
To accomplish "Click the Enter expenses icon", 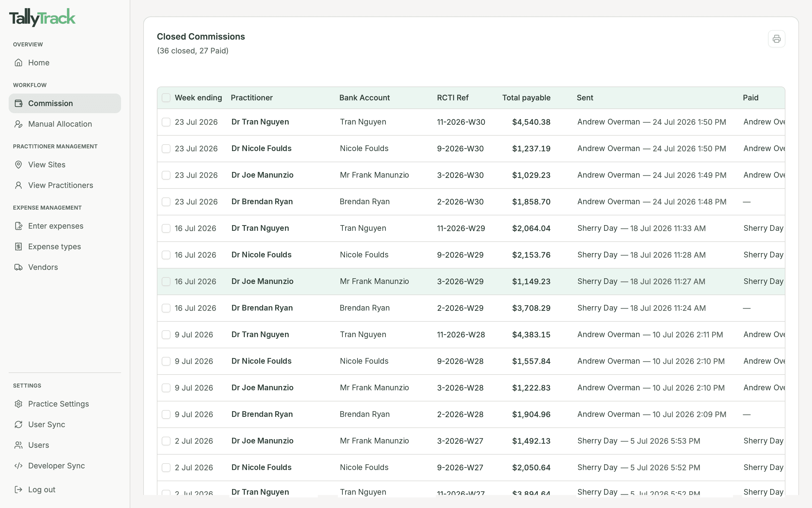I will (18, 226).
